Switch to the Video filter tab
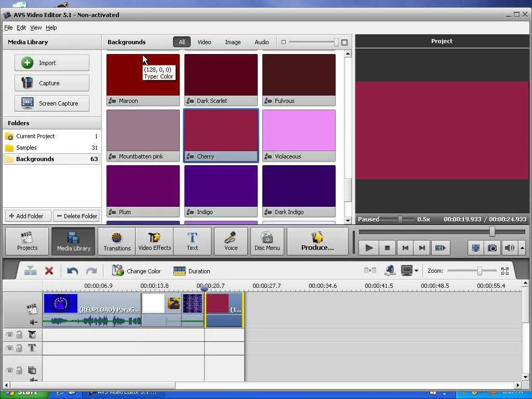This screenshot has height=399, width=532. [x=204, y=42]
